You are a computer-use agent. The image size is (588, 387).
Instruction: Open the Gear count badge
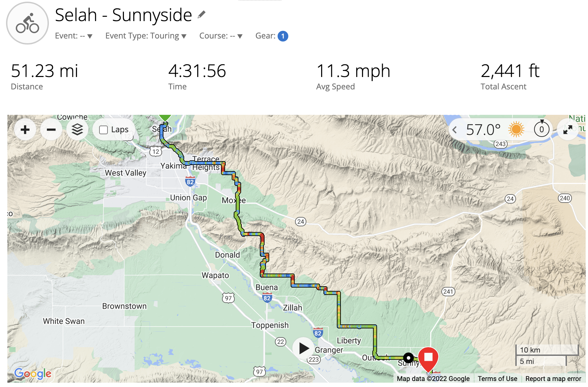(x=283, y=36)
